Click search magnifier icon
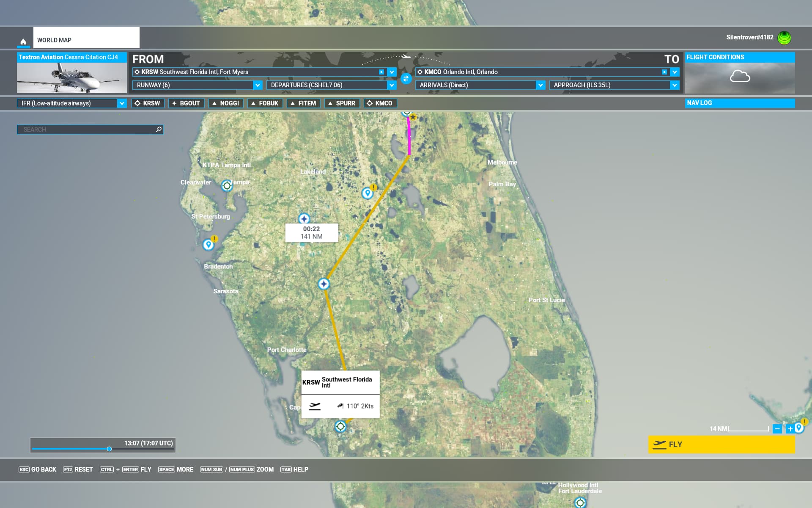 point(159,130)
